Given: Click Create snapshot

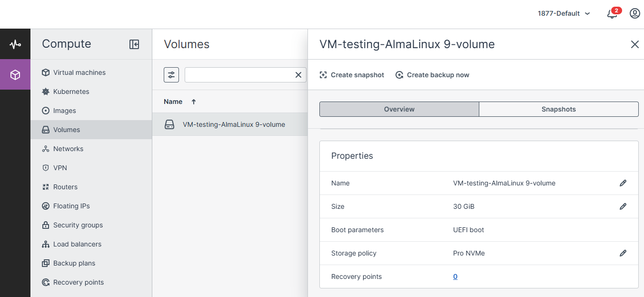Looking at the screenshot, I should coord(352,75).
